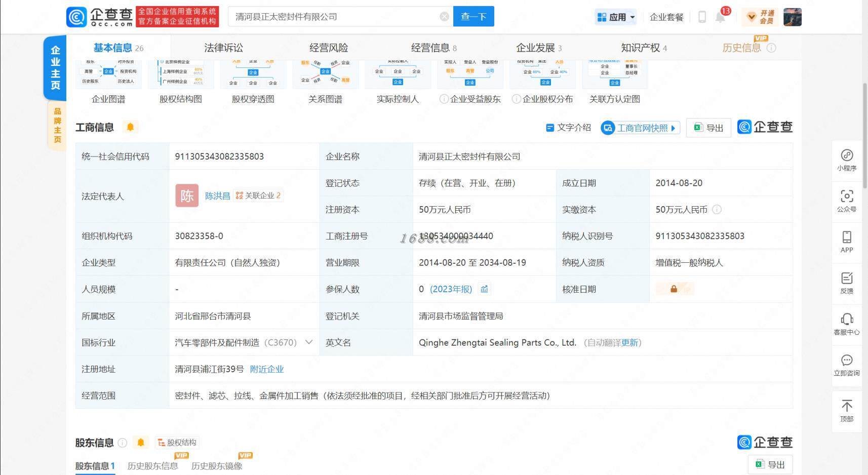Export 股东信息 with the lower 导出 button
This screenshot has height=475, width=868.
point(770,464)
